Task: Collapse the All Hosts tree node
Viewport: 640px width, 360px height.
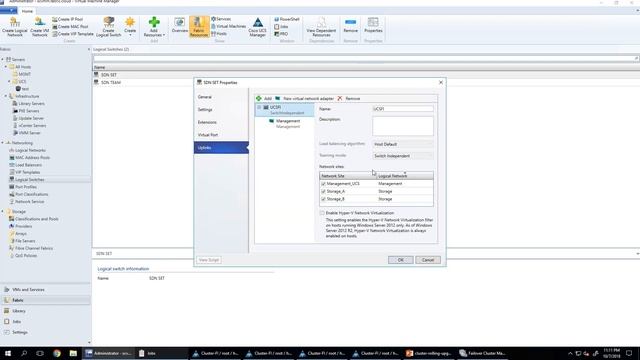Action: 6,67
